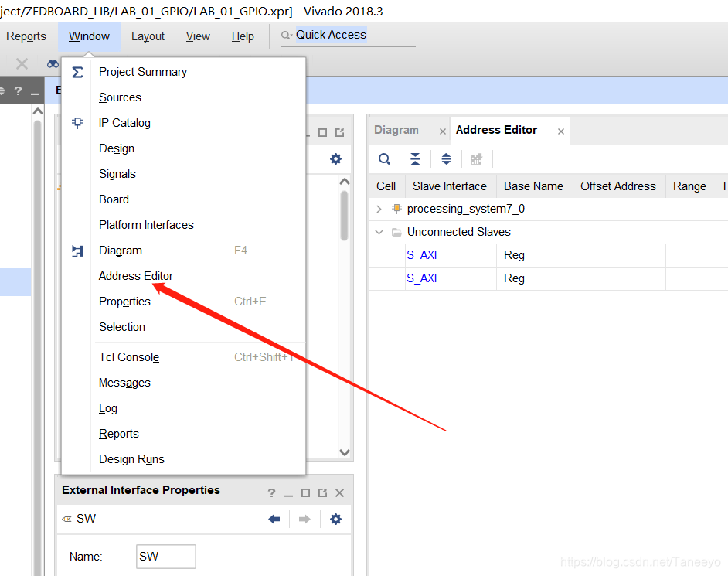Viewport: 728px width, 576px height.
Task: Open help for External Interface Properties
Action: pos(271,493)
